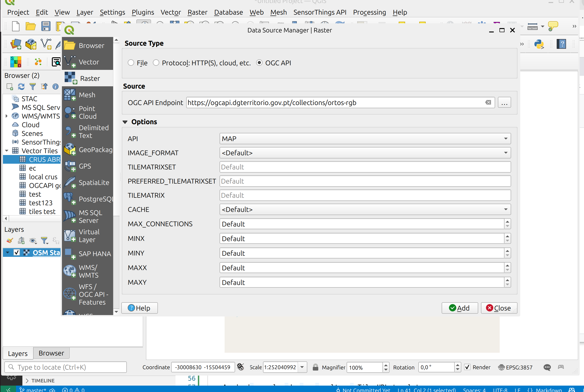The width and height of the screenshot is (584, 392).
Task: Open the Vector source tab icon
Action: tap(70, 62)
